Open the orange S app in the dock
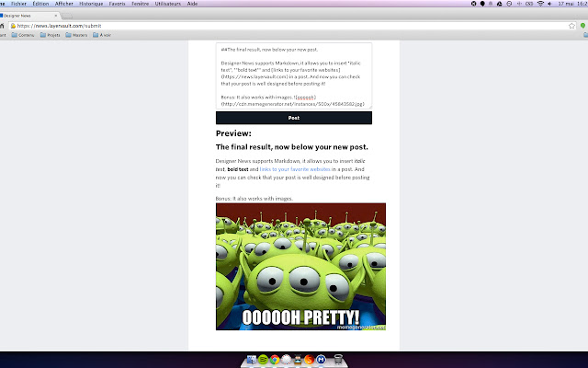Viewport: 588px width, 368px height. 310,360
